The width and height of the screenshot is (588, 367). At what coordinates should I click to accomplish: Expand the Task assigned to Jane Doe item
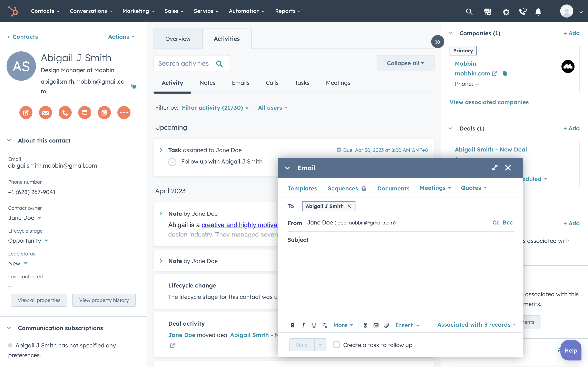pos(161,150)
